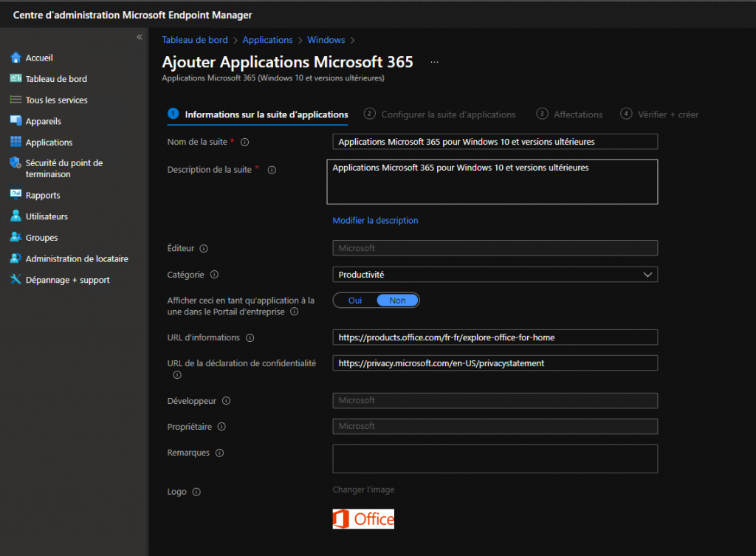Image resolution: width=756 pixels, height=556 pixels.
Task: Follow the Applications breadcrumb link
Action: point(267,40)
